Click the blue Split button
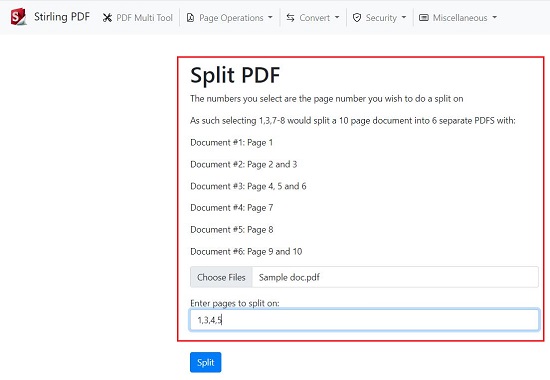 (206, 362)
